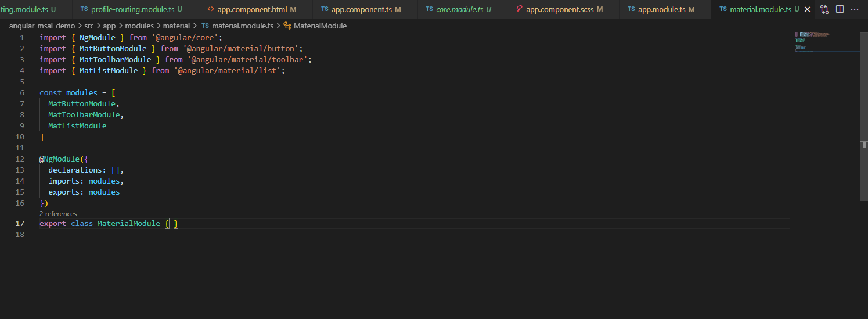Screen dimensions: 868x319
Task: Click the TS file icon on app.module.ts tab
Action: coord(631,9)
